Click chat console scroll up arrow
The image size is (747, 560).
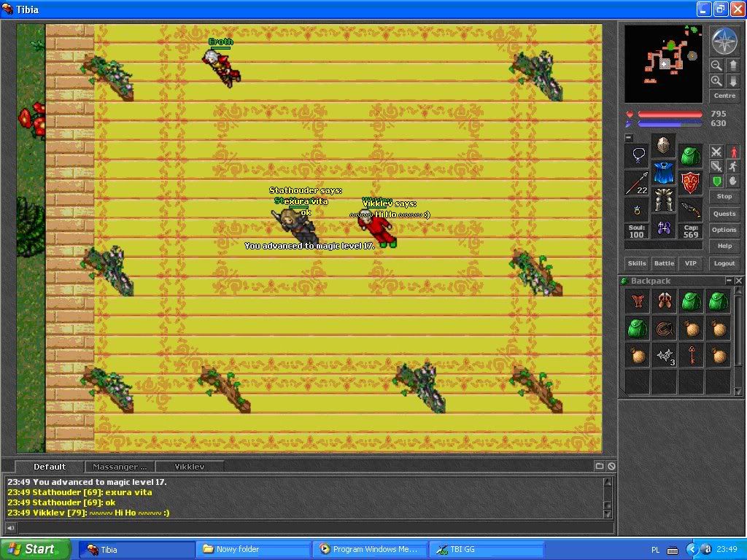click(x=608, y=482)
